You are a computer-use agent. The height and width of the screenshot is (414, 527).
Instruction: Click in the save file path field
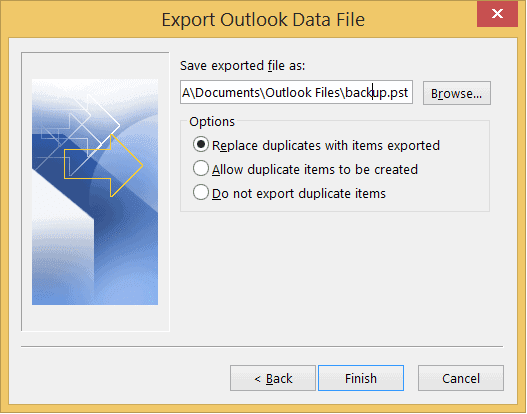coord(296,92)
